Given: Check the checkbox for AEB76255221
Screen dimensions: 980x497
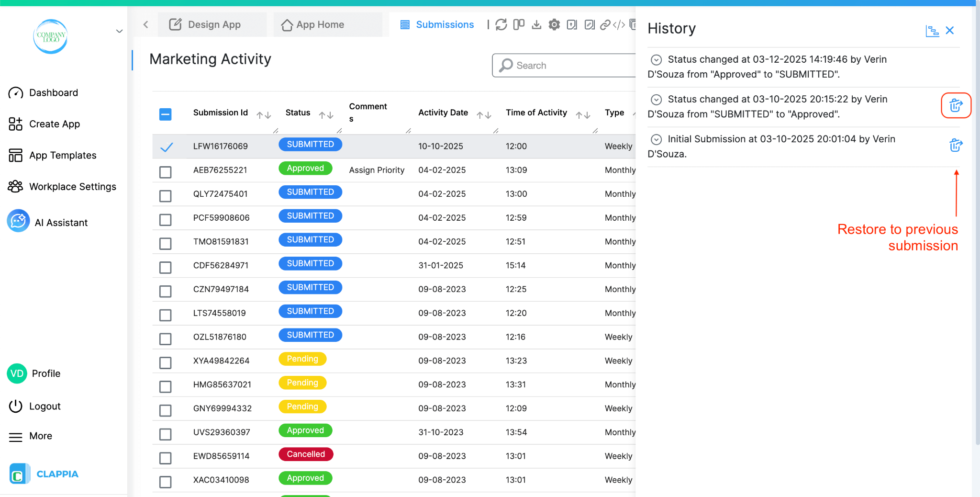Looking at the screenshot, I should click(x=166, y=172).
